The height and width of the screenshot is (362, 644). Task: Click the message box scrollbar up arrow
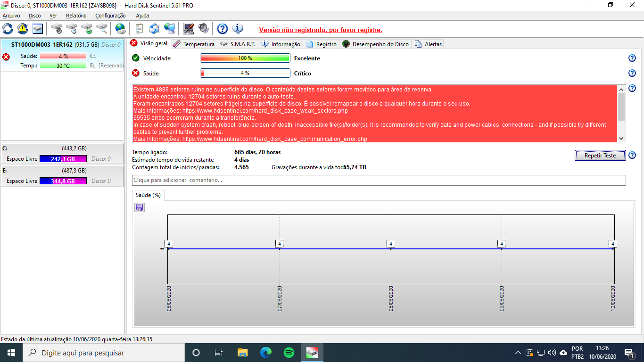[x=621, y=89]
